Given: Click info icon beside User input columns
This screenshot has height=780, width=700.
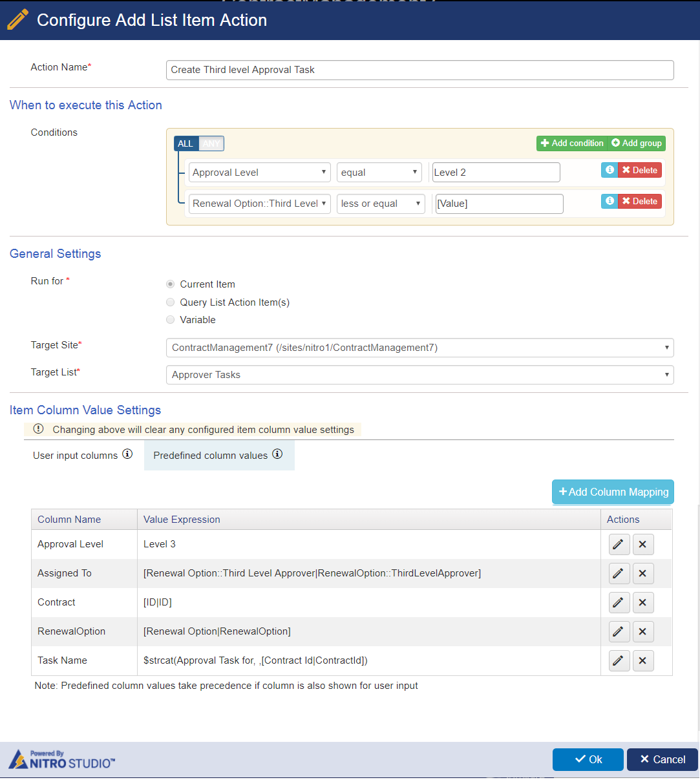Looking at the screenshot, I should [x=127, y=454].
